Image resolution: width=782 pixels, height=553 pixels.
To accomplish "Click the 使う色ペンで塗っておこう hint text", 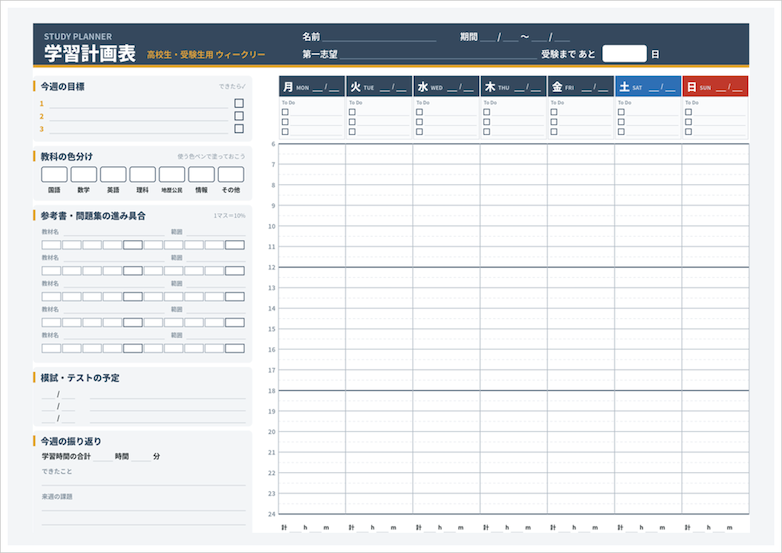I will pos(211,157).
